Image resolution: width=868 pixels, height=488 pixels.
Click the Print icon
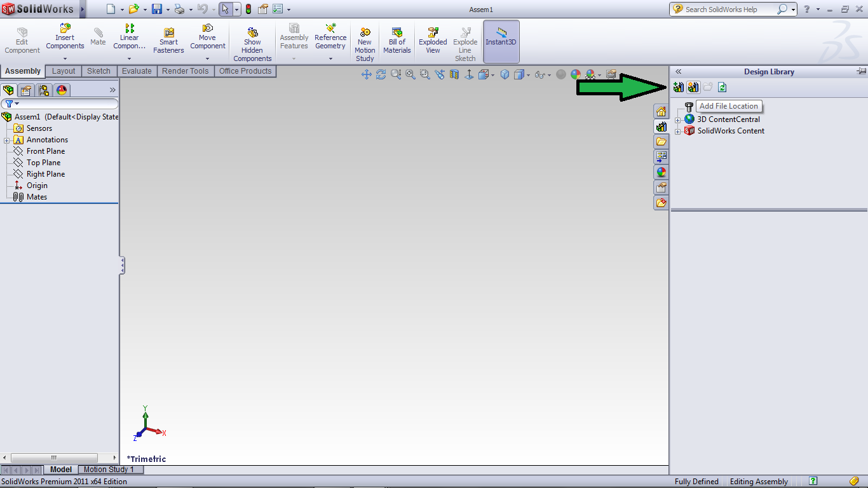coord(179,9)
